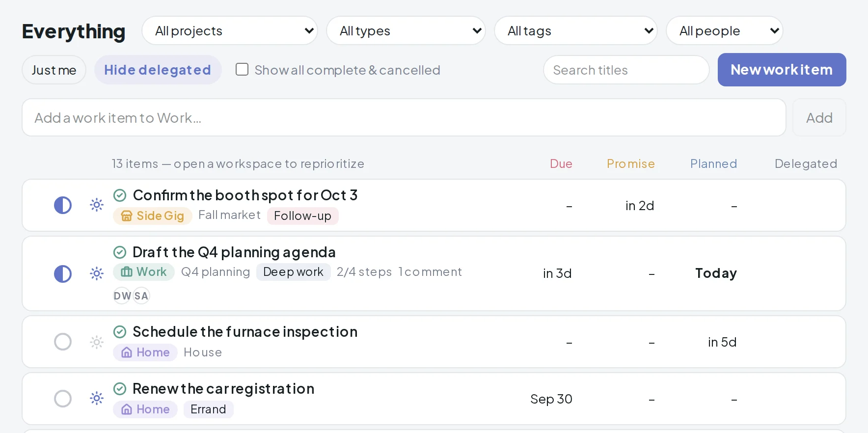Click the New work item button
This screenshot has height=433, width=868.
coord(782,70)
